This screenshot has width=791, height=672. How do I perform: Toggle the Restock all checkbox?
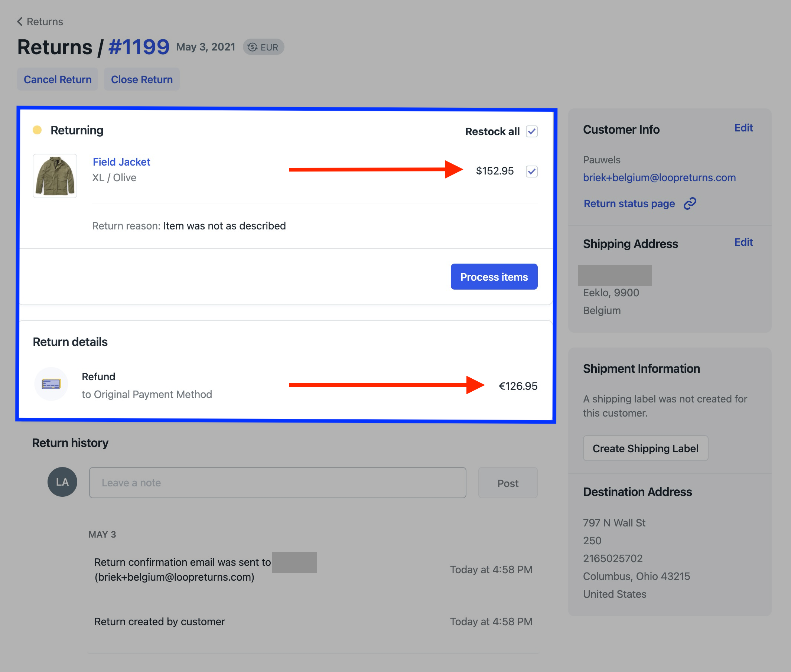(x=531, y=132)
